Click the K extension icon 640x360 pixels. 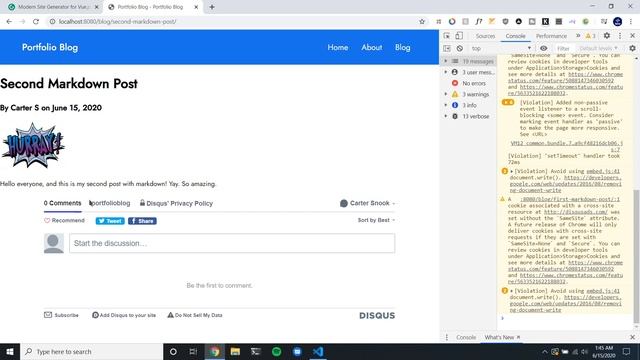point(545,22)
